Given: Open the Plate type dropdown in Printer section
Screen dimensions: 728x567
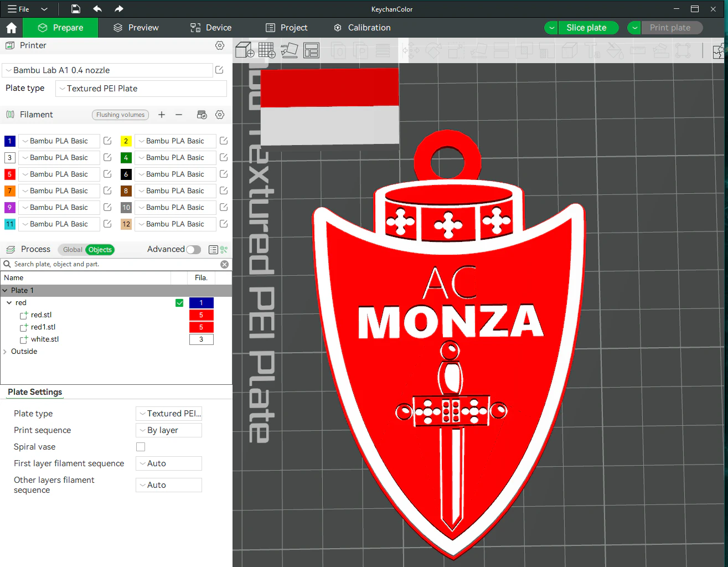Looking at the screenshot, I should click(141, 89).
